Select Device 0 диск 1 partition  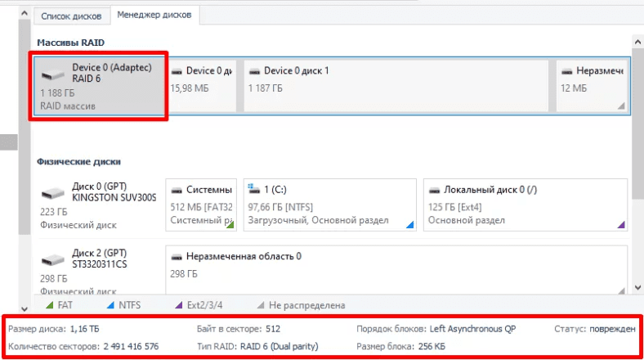coord(396,86)
